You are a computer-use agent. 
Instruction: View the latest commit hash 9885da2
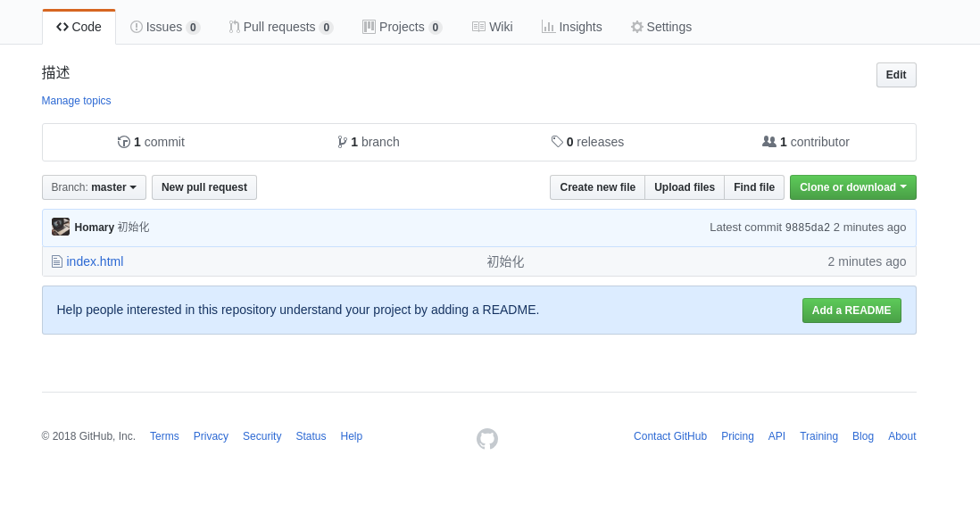click(x=808, y=228)
